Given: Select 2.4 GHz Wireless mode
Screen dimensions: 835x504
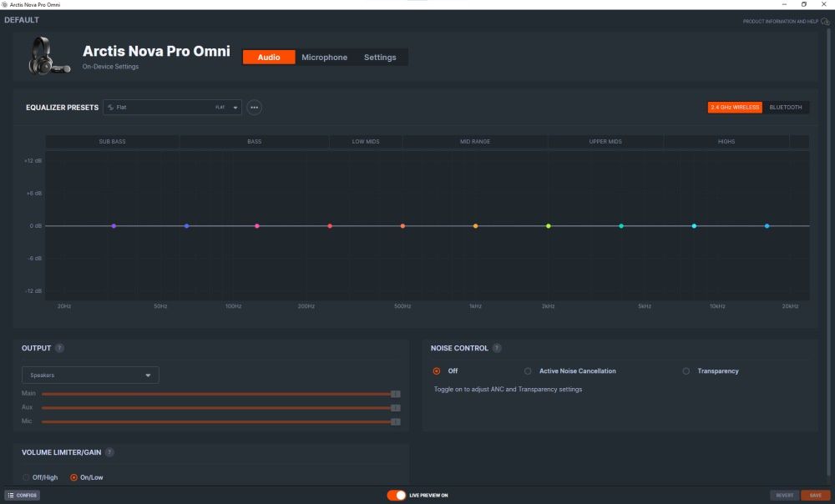Looking at the screenshot, I should click(x=735, y=108).
